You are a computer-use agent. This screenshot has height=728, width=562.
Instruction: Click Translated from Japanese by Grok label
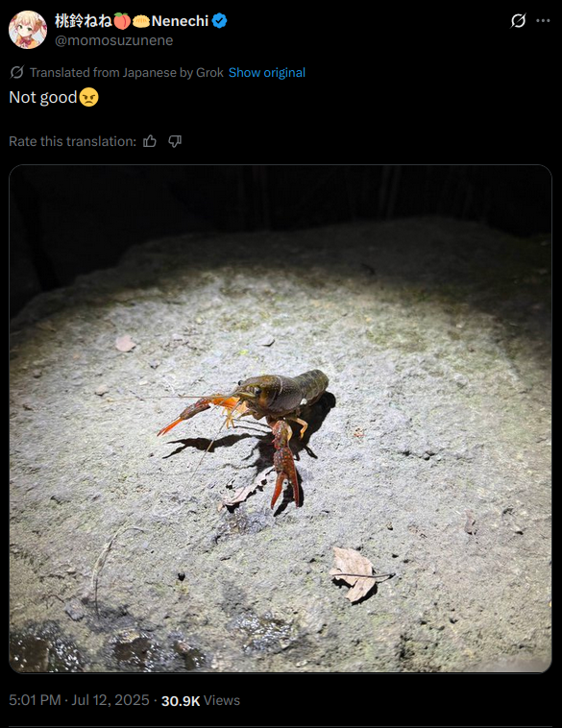click(x=127, y=72)
